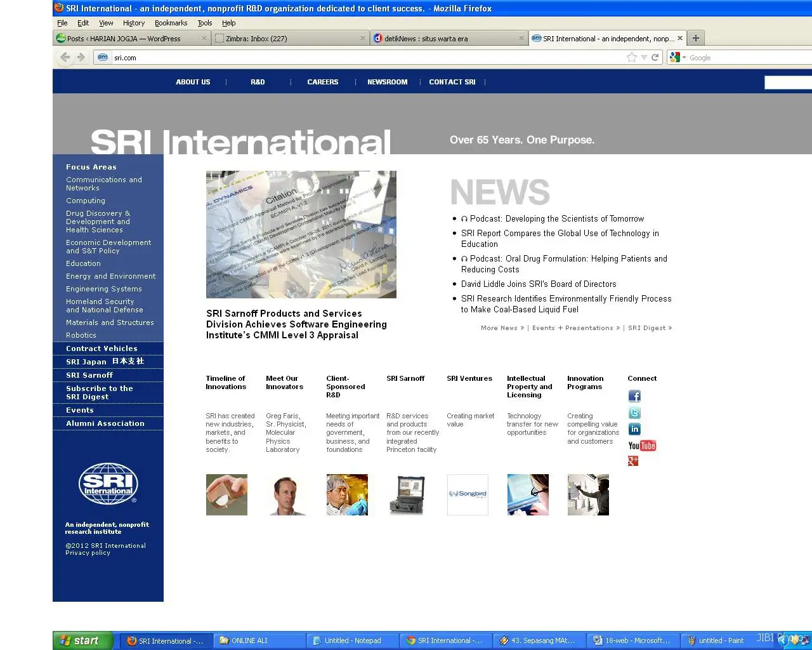Switch to the detikNews tab
This screenshot has height=650, width=812.
(449, 38)
